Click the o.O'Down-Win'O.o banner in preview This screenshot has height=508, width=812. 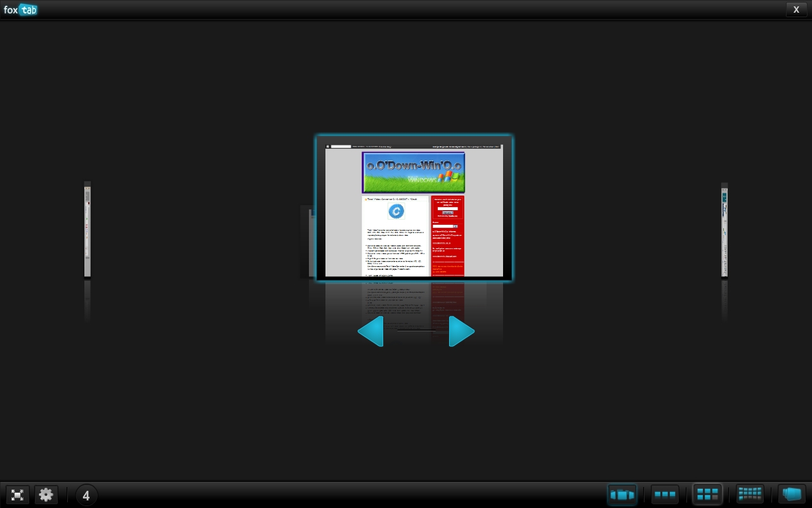414,172
